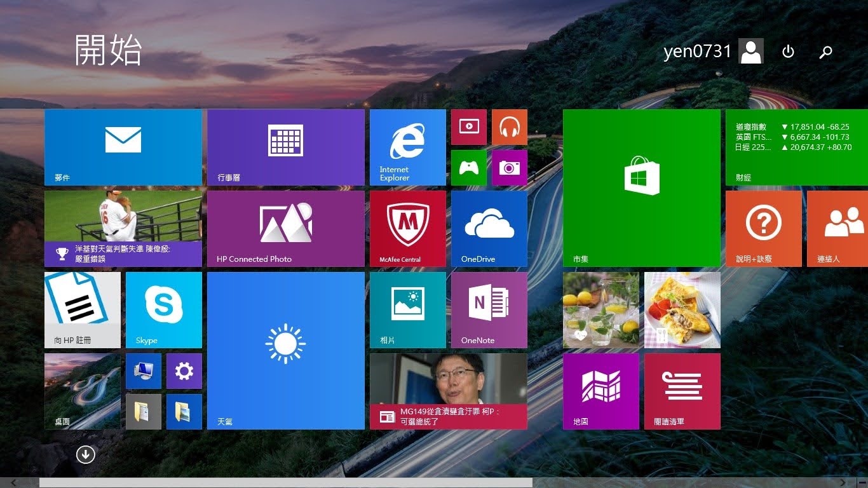Open the 市集 Store tile
The height and width of the screenshot is (488, 868).
click(642, 188)
